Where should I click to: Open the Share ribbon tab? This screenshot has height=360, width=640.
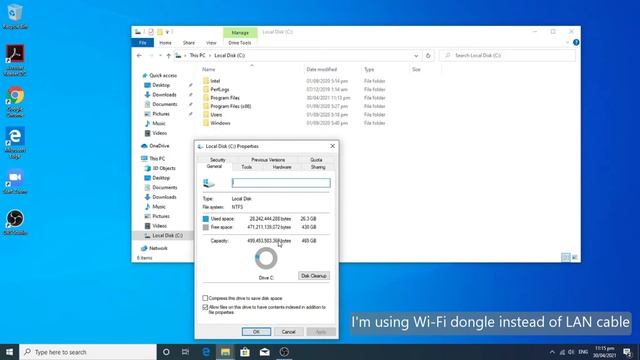point(189,43)
